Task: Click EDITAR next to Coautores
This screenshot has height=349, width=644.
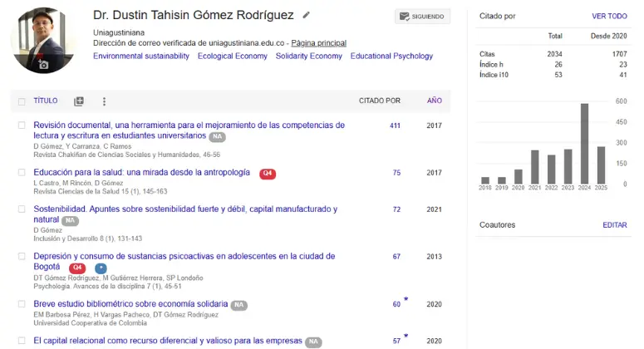Action: click(614, 224)
